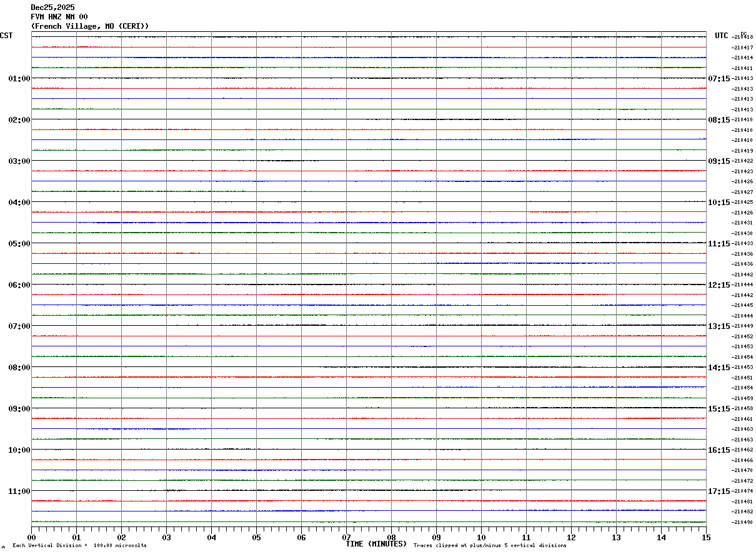
Task: Click "Each Vertical Division = 100.00 microvolts" note
Action: (x=79, y=545)
